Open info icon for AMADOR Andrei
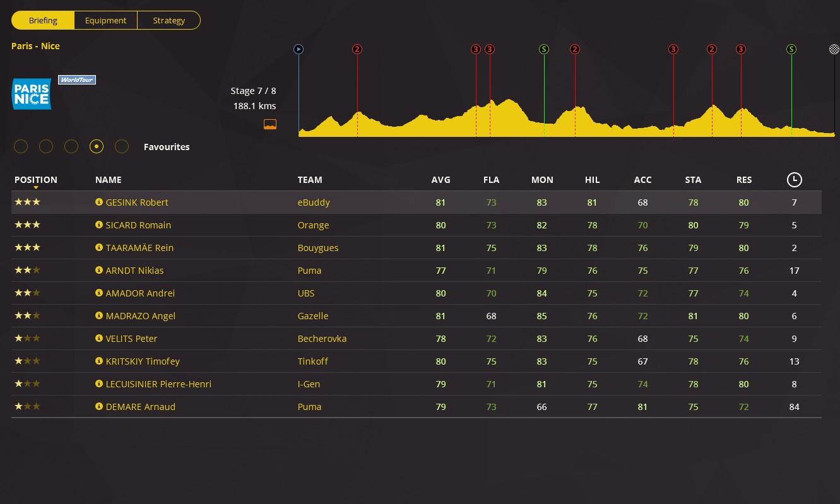This screenshot has height=504, width=840. click(98, 293)
